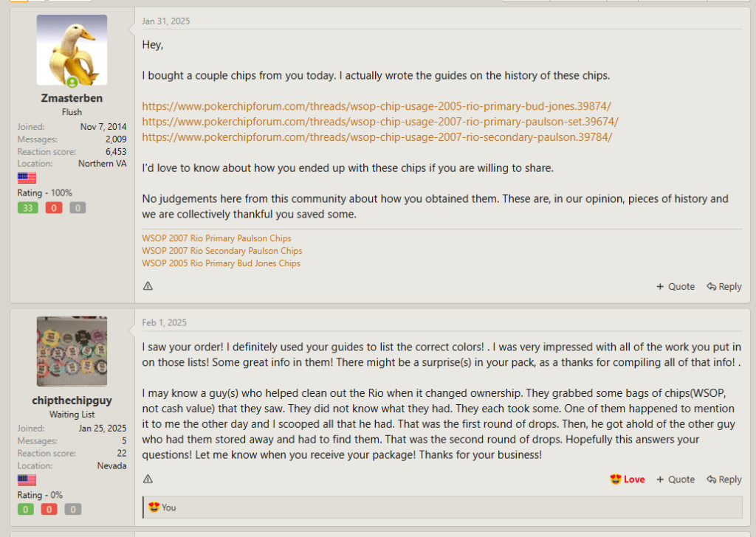
Task: Click Zmasterben's green positive rating count 33
Action: point(27,208)
